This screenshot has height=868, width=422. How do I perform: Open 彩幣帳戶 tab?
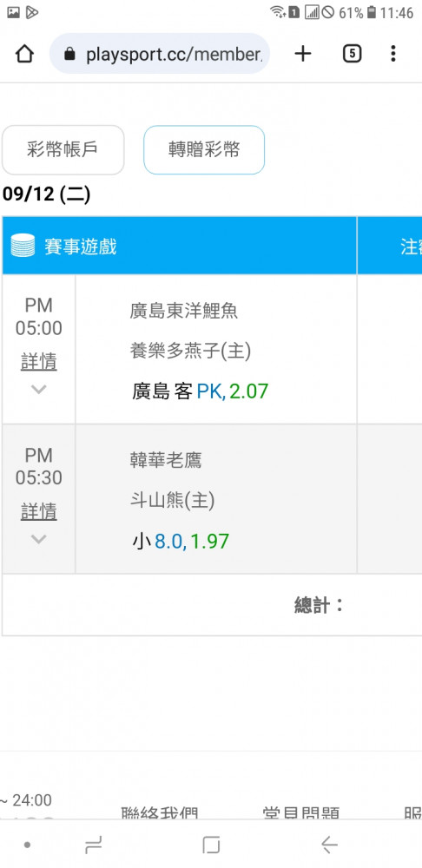[63, 150]
